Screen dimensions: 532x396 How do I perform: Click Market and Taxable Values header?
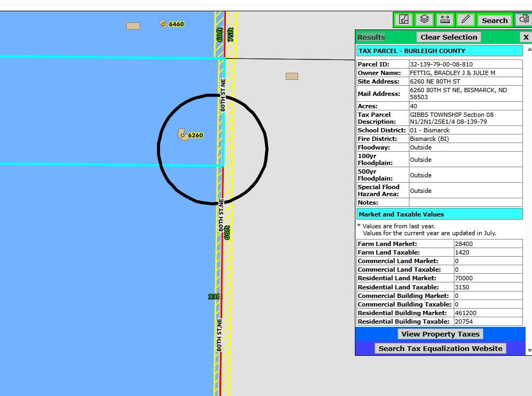pyautogui.click(x=439, y=214)
